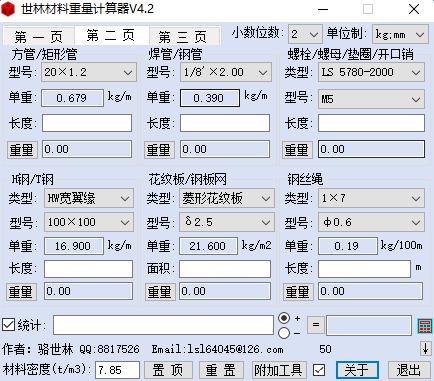Click the 材料密度 field showing 7.85

coord(117,370)
